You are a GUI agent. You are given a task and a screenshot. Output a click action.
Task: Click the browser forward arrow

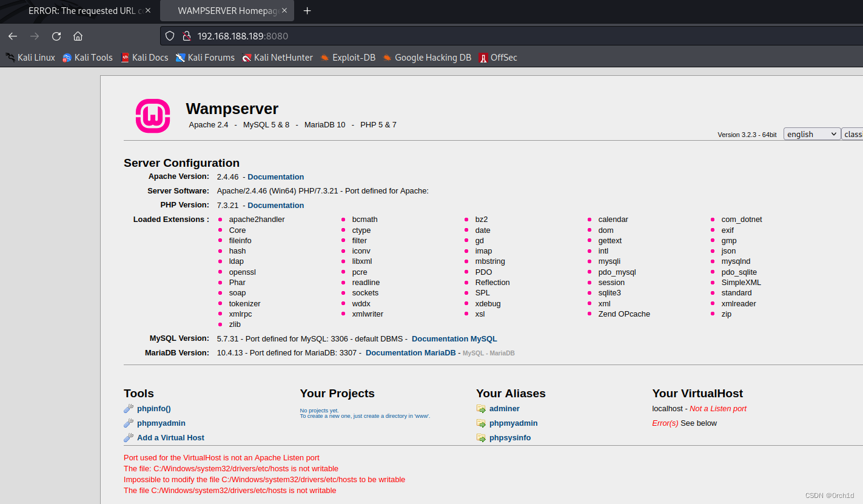pyautogui.click(x=35, y=36)
